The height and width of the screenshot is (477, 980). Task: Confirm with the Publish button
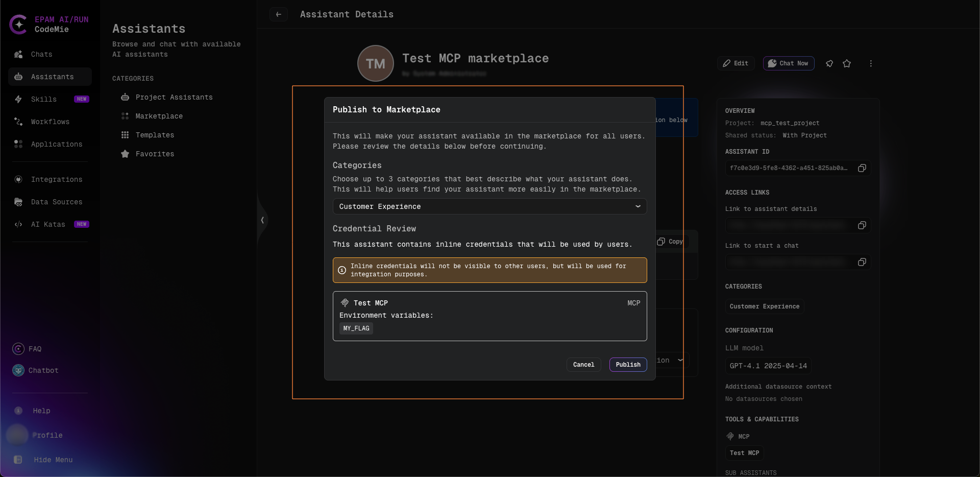[628, 365]
